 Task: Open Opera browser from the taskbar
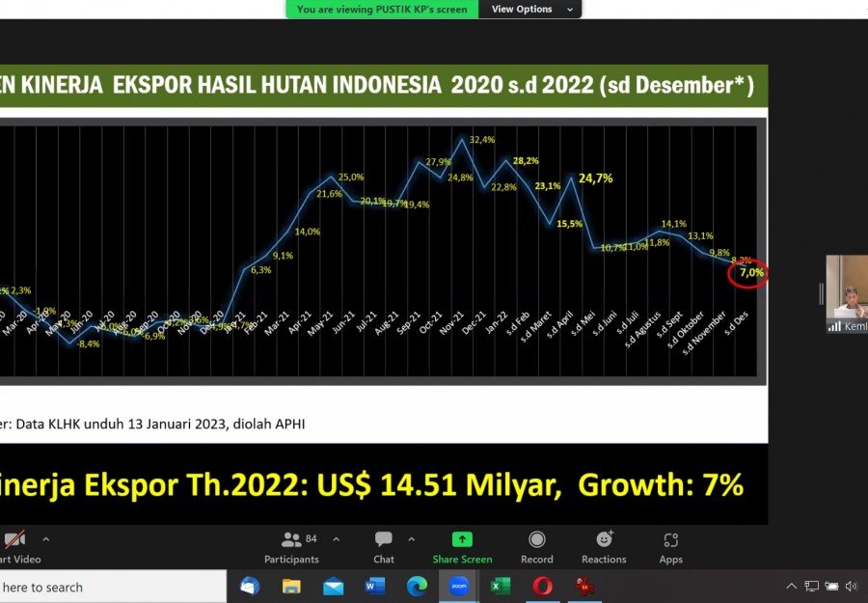tap(542, 586)
